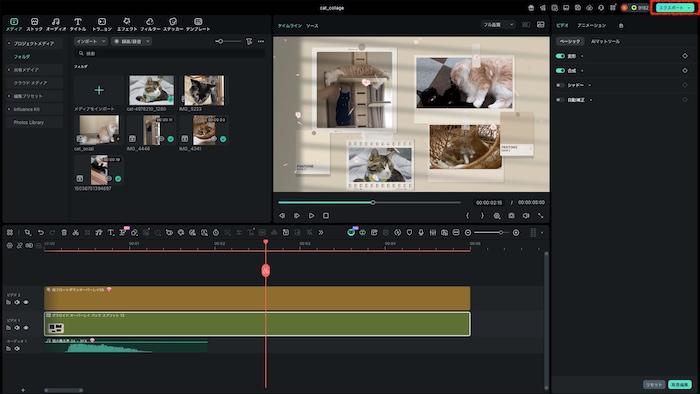Select the Text tool in timeline toolbar
The height and width of the screenshot is (394, 700).
pyautogui.click(x=111, y=232)
